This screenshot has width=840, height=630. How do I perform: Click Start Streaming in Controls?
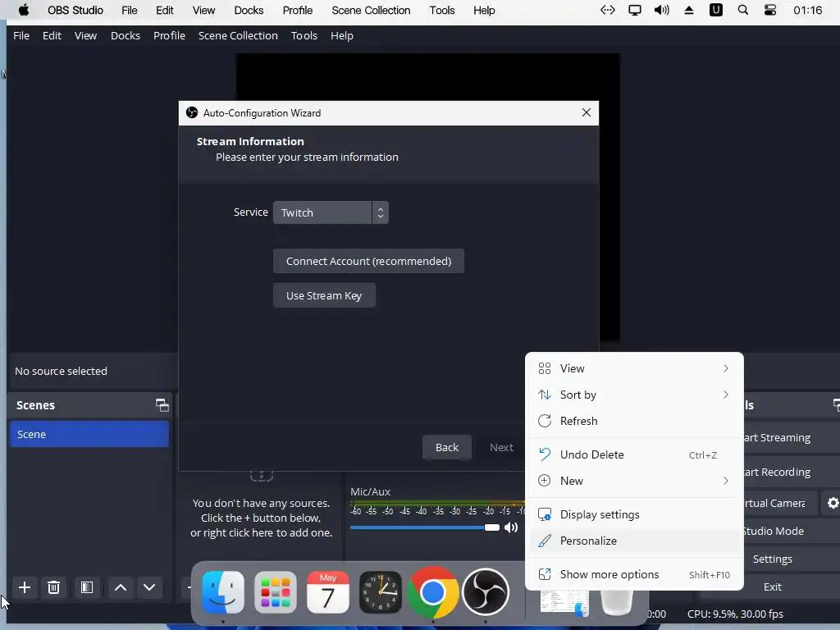pyautogui.click(x=778, y=438)
